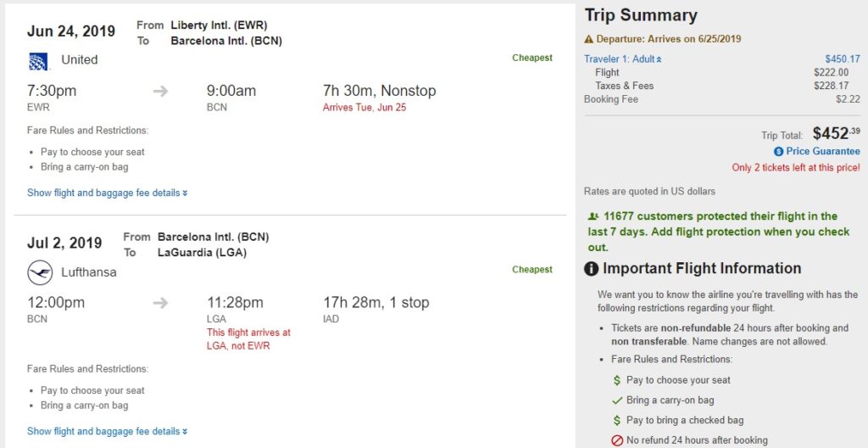Screen dimensions: 868x448
Task: Click the arrow between 7:30pm and 9:00am
Action: pyautogui.click(x=160, y=91)
